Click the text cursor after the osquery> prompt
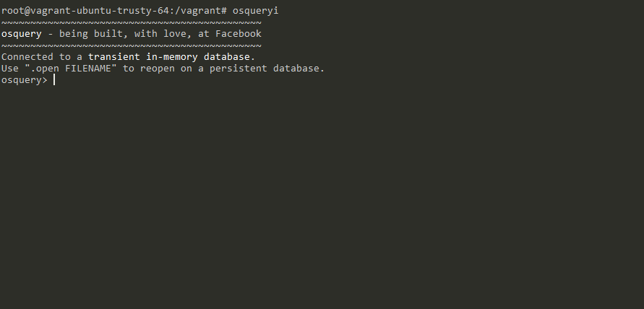The width and height of the screenshot is (644, 309). tap(54, 80)
